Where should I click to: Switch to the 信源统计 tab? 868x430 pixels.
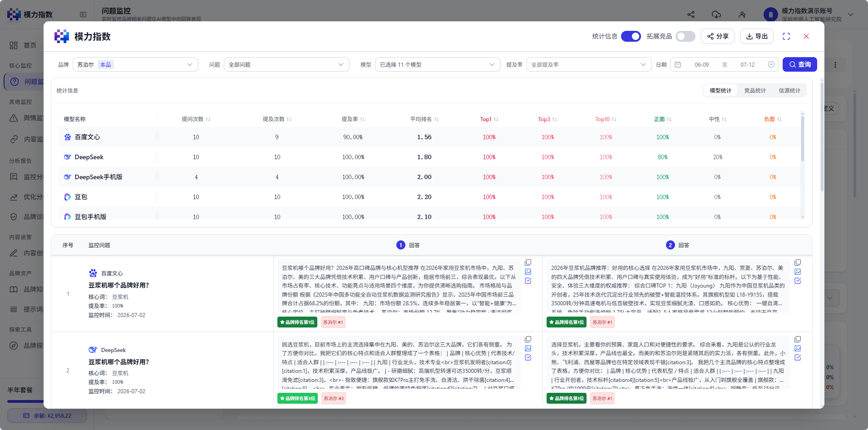tap(789, 90)
